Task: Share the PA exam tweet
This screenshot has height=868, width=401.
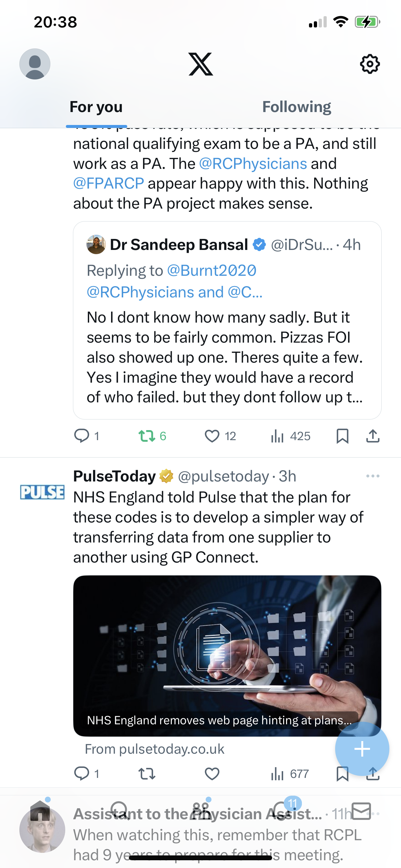Action: tap(373, 436)
